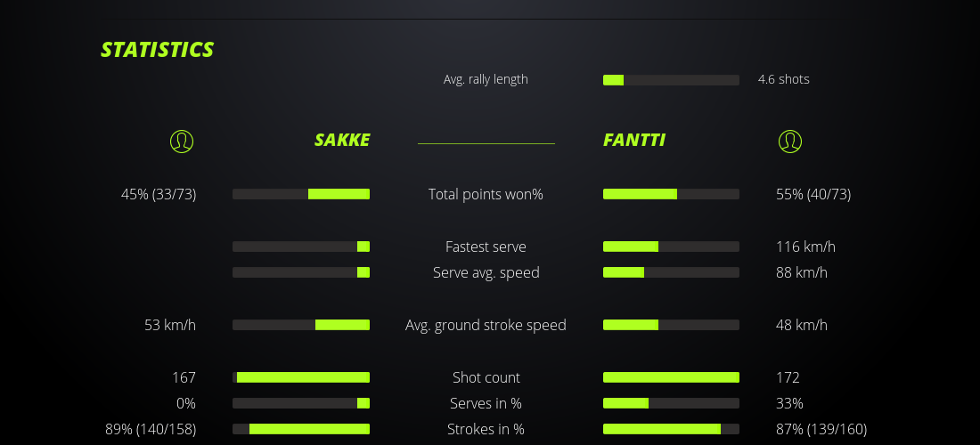Click Fantti's Serves in % bar

[671, 403]
